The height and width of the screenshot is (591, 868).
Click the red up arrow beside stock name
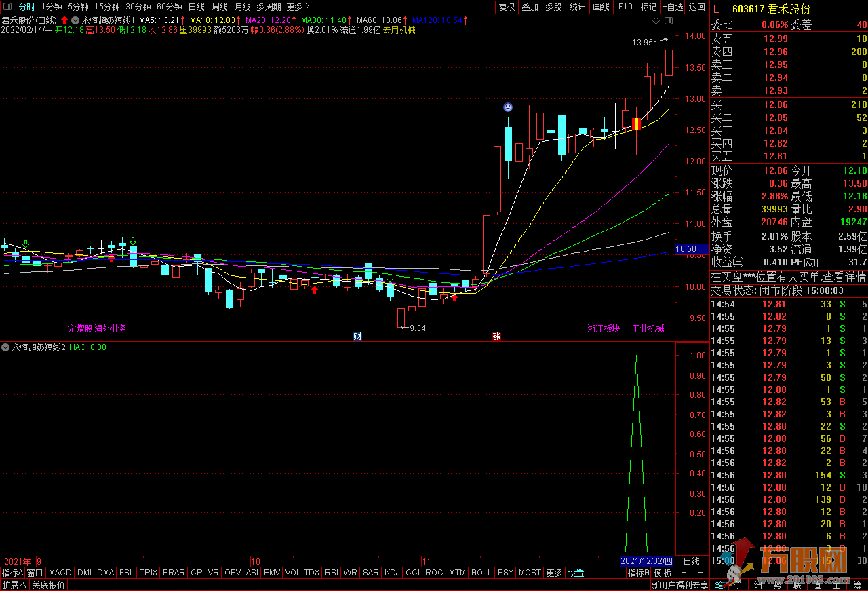[64, 20]
